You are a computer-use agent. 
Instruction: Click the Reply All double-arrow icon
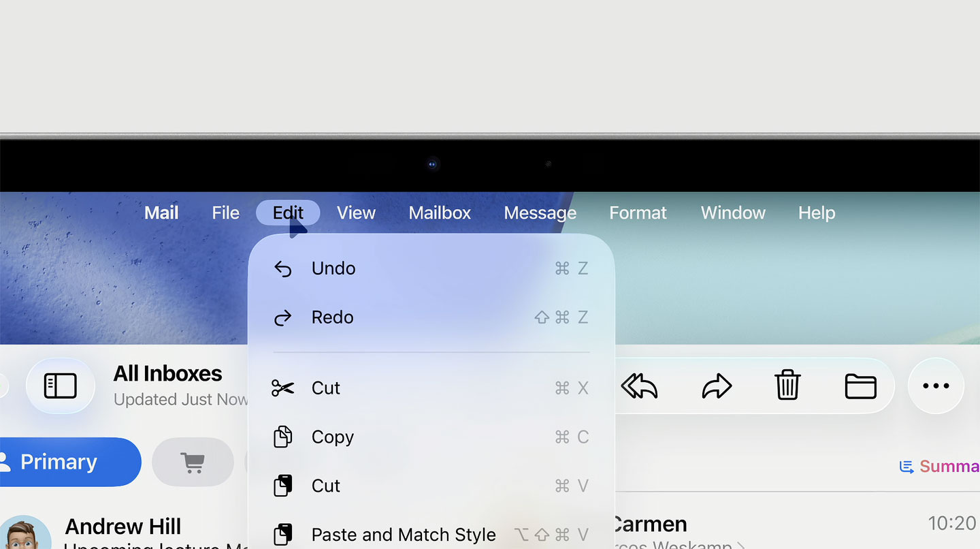[x=640, y=386]
